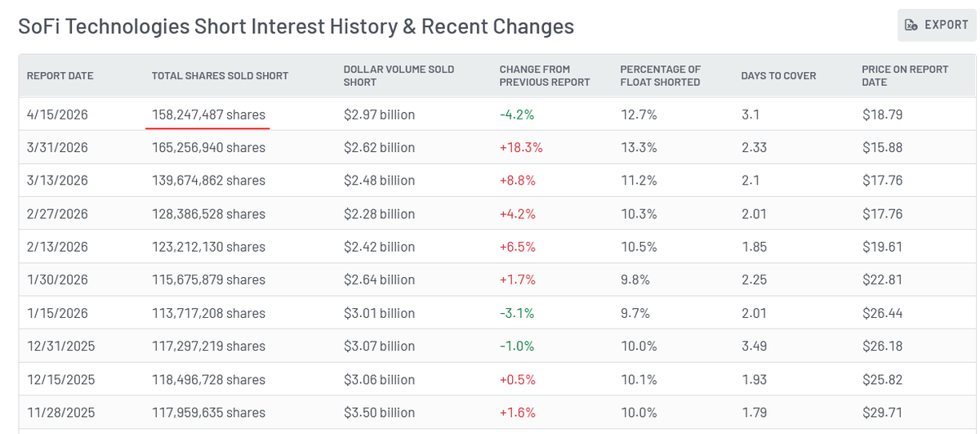980x434 pixels.
Task: Click the Export spreadsheet icon
Action: click(911, 25)
